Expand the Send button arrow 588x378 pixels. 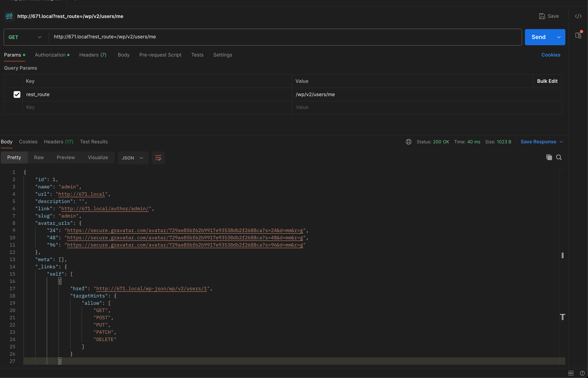pyautogui.click(x=558, y=37)
